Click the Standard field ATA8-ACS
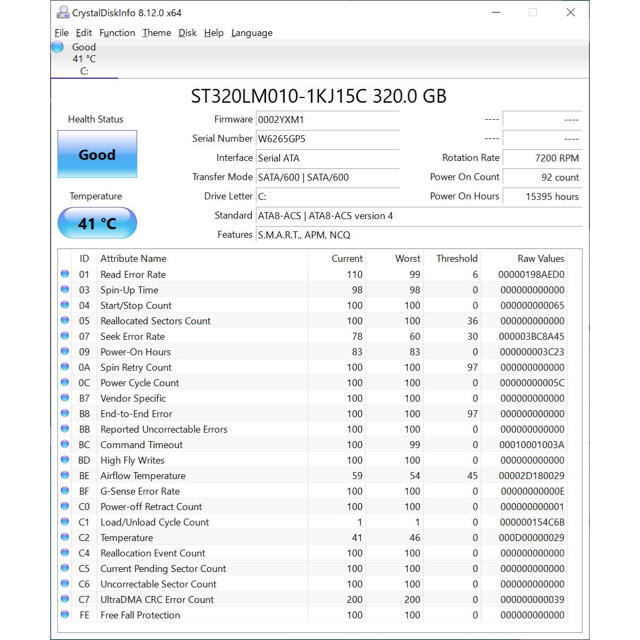640x640 pixels. [419, 216]
